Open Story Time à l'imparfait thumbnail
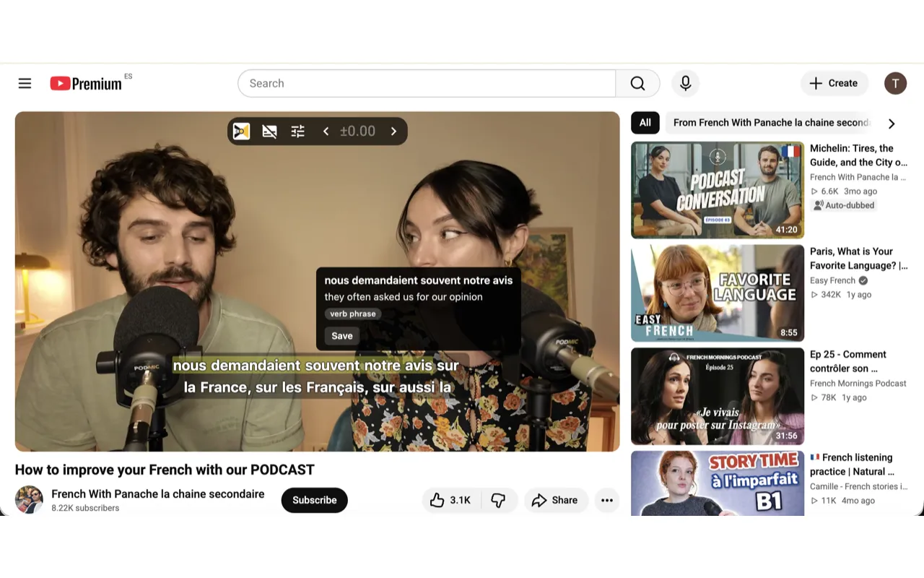Screen dimensions: 924x578 tap(718, 483)
